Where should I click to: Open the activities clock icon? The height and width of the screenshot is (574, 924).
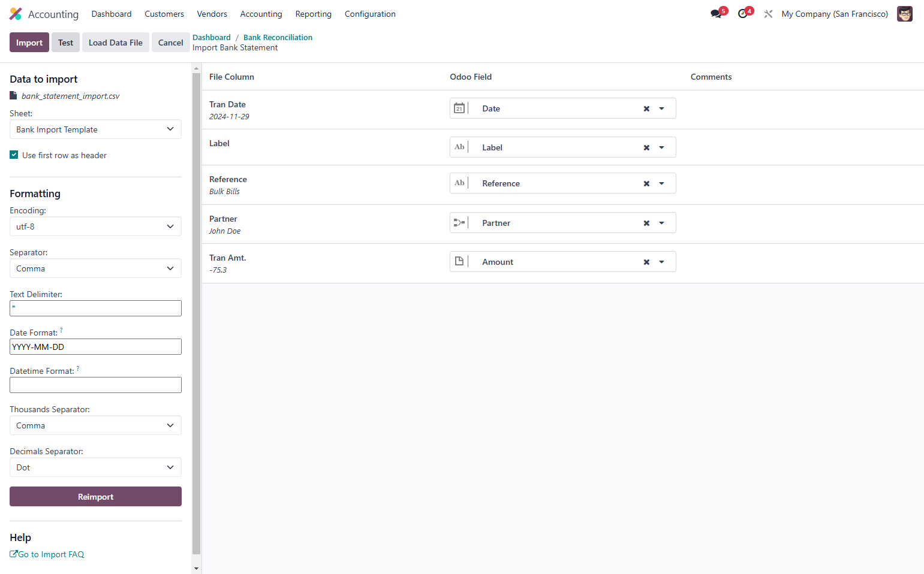click(743, 14)
